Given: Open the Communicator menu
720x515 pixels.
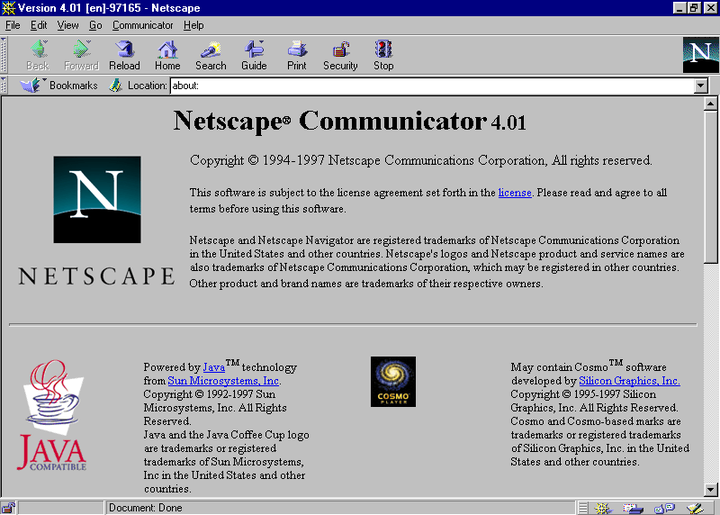Looking at the screenshot, I should (142, 25).
